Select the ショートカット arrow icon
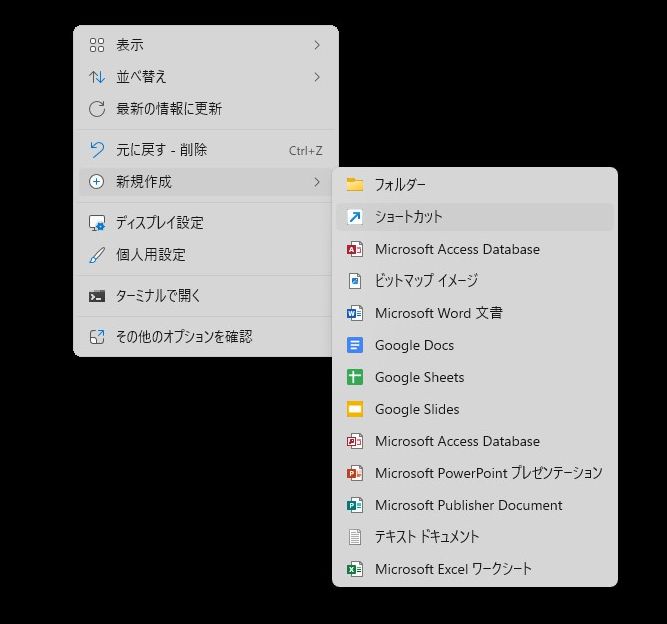 tap(354, 217)
